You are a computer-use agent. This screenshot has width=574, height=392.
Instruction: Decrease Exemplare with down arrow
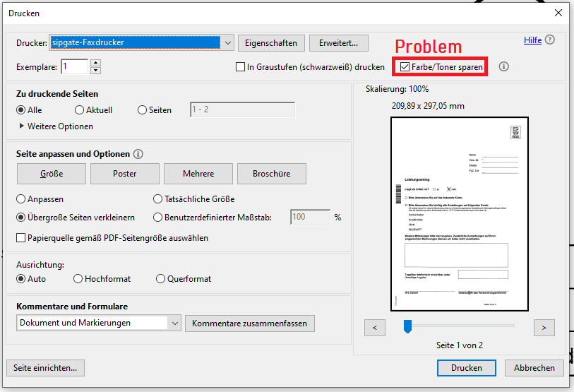click(x=96, y=71)
